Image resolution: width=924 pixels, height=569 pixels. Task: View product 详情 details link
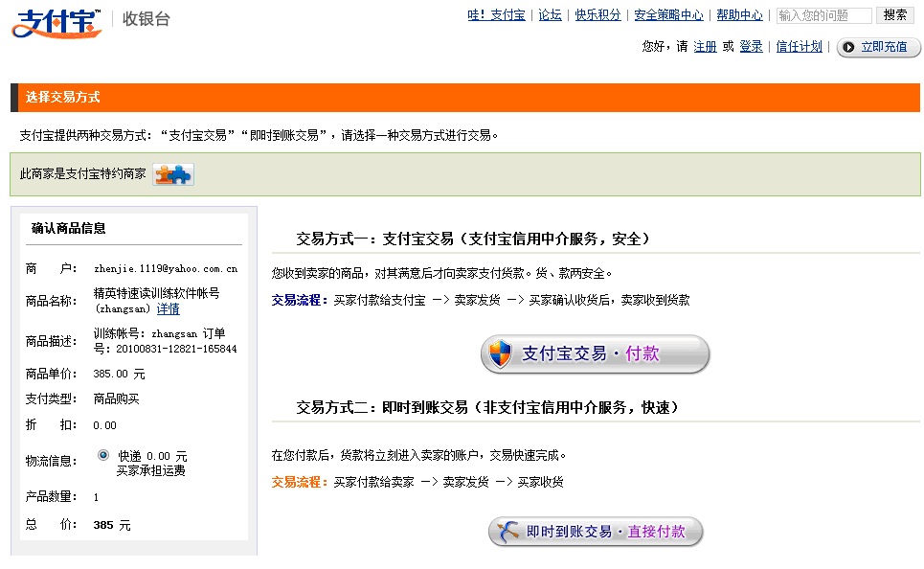[x=169, y=309]
